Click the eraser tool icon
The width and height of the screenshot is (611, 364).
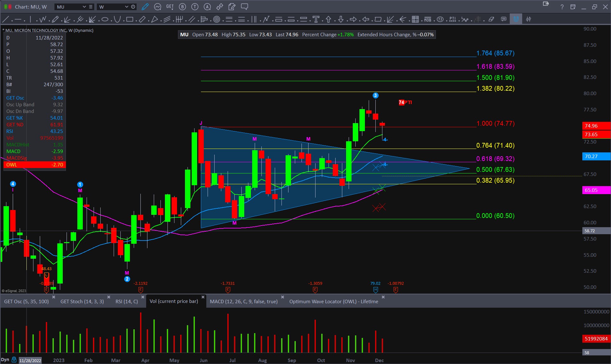(x=491, y=19)
